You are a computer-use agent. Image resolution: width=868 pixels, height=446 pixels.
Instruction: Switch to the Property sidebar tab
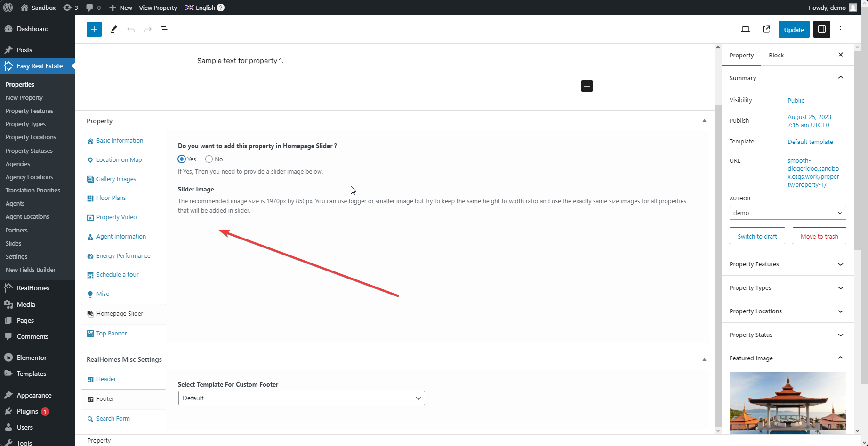741,55
